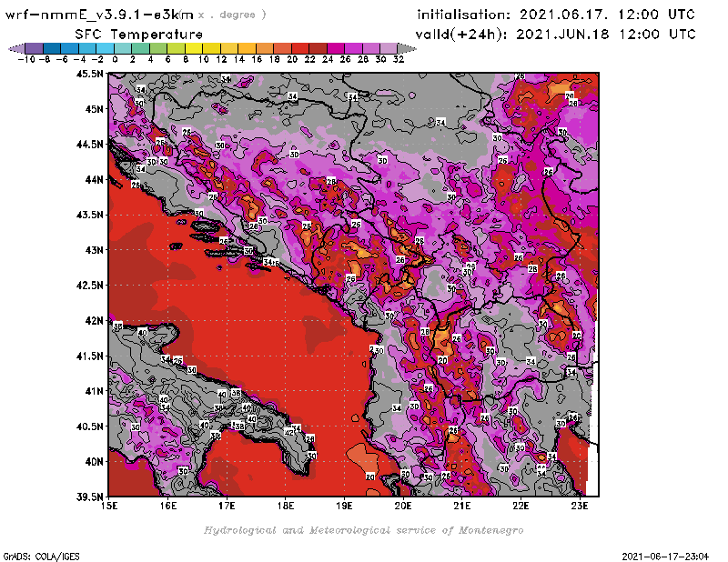This screenshot has height=562, width=728.
Task: Click the '15E' longitude axis label
Action: (109, 506)
